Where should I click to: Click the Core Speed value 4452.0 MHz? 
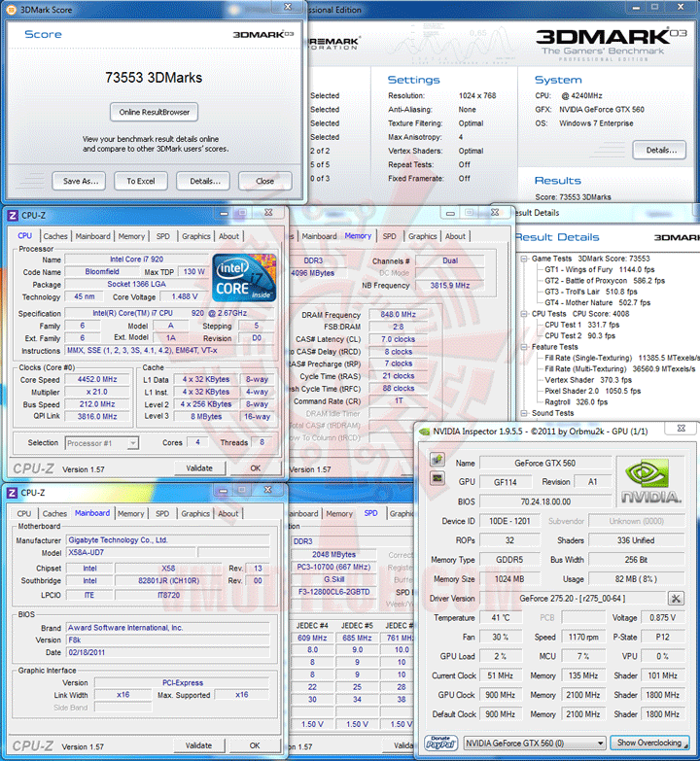coord(97,380)
